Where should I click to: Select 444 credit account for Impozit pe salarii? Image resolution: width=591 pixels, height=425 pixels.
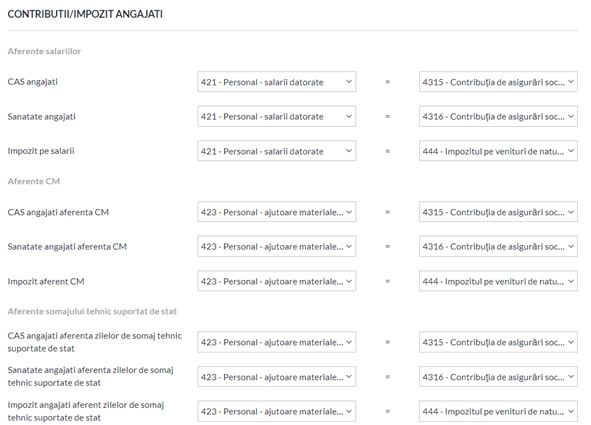(498, 151)
